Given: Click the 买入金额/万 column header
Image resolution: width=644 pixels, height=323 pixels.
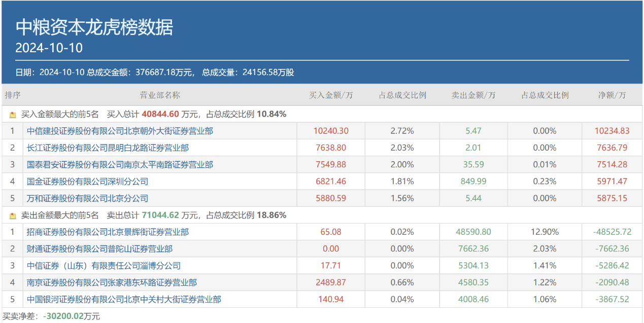Looking at the screenshot, I should [331, 95].
